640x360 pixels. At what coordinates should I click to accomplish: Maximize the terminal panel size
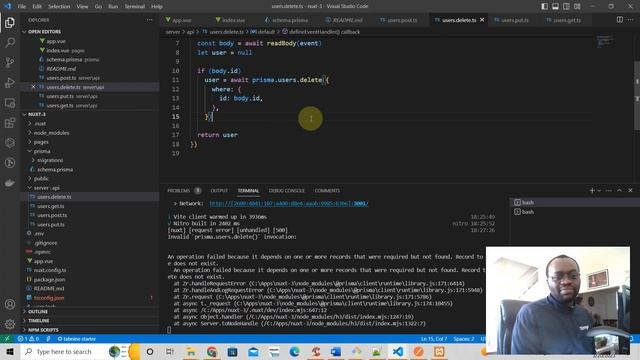pos(619,191)
